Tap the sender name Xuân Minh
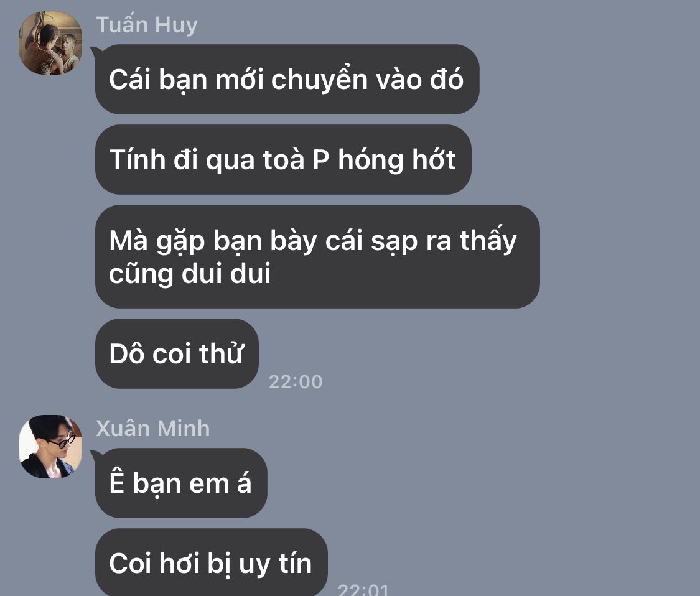The image size is (700, 596). (152, 428)
